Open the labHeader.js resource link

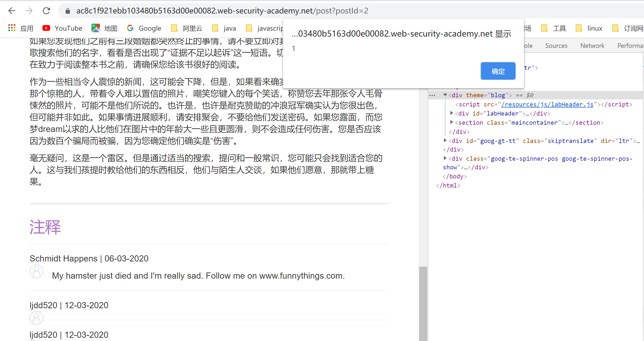pyautogui.click(x=547, y=104)
